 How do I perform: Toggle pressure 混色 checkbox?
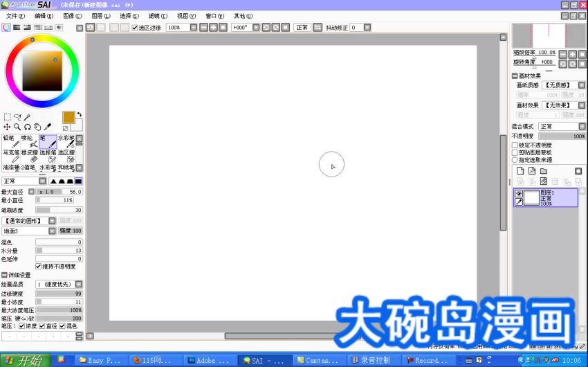[x=62, y=325]
